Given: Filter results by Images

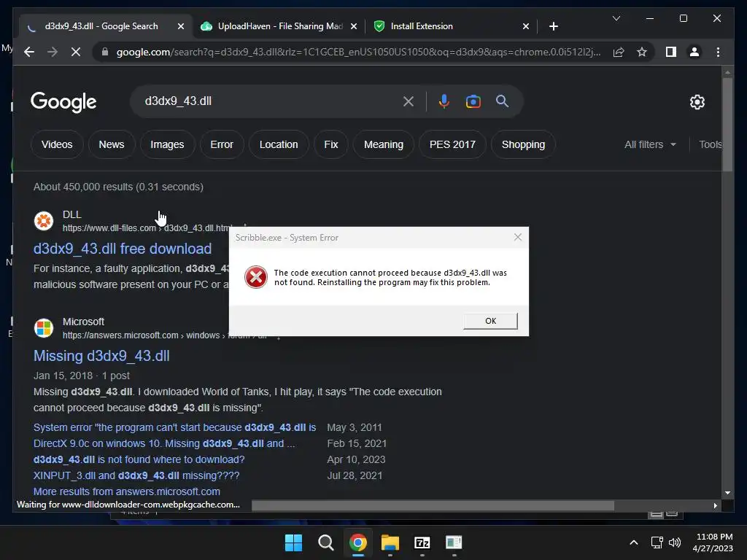Looking at the screenshot, I should tap(167, 144).
